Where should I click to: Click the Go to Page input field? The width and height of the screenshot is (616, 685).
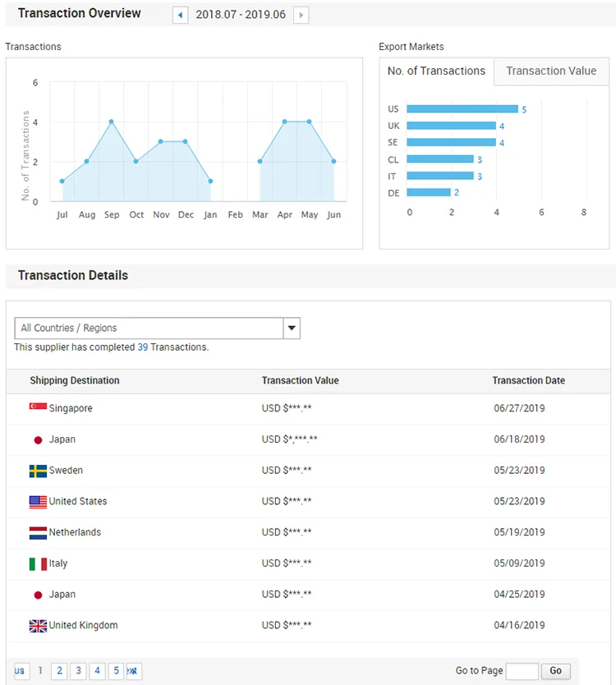point(522,671)
